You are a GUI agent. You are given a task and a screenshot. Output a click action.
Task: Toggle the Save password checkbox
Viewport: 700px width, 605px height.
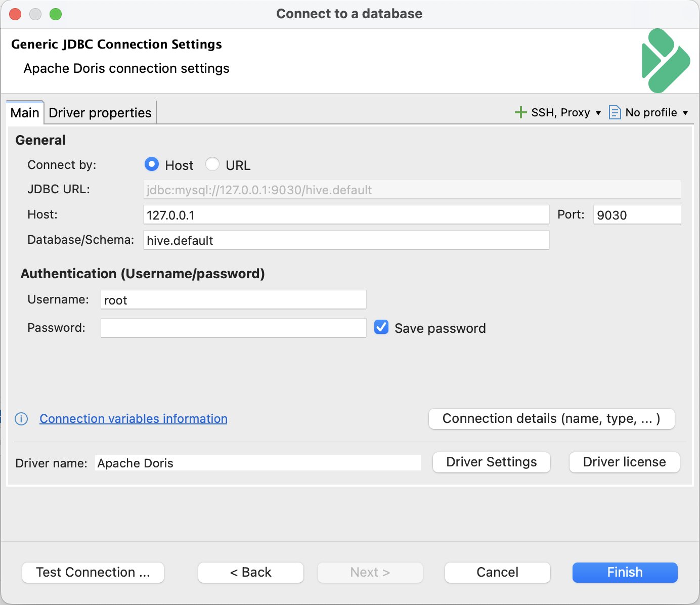tap(381, 327)
